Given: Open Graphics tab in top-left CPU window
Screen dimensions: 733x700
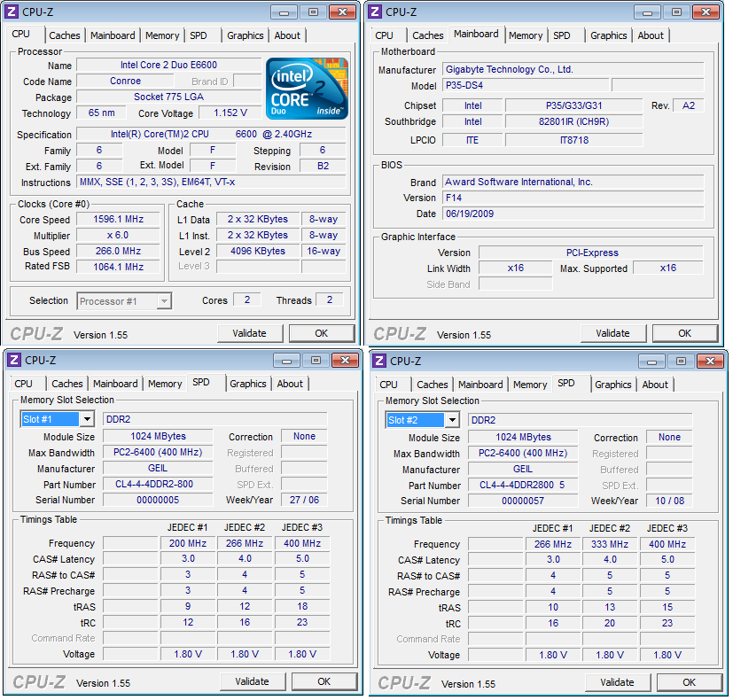Looking at the screenshot, I should coord(246,35).
